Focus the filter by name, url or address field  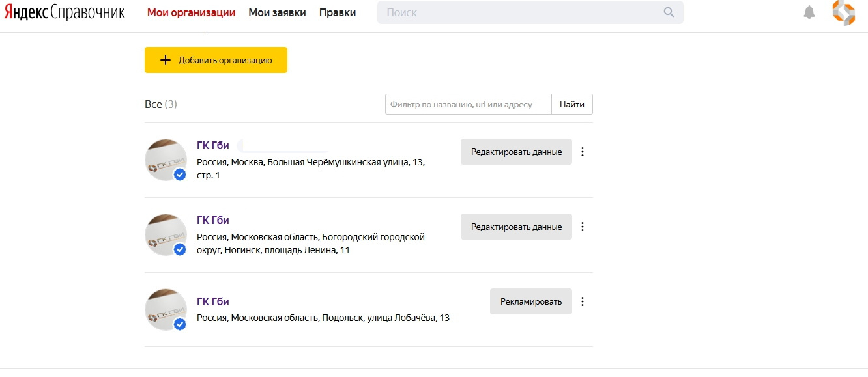[468, 104]
